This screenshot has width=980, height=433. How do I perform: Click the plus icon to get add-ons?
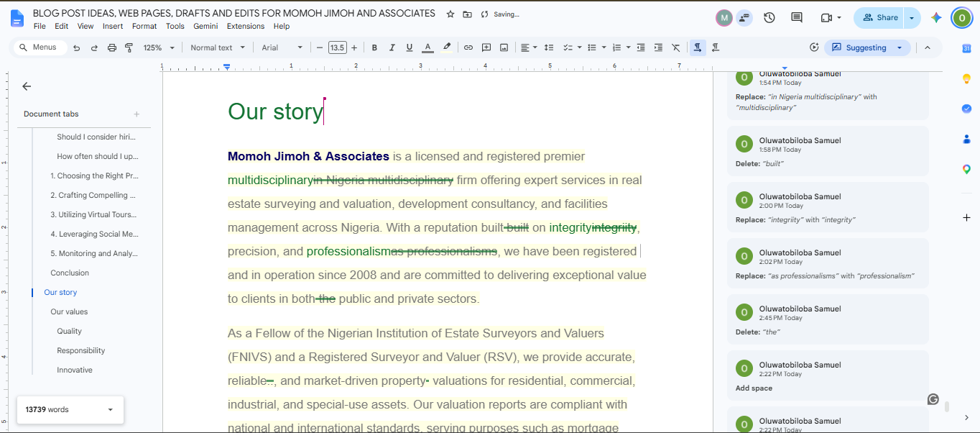tap(966, 217)
